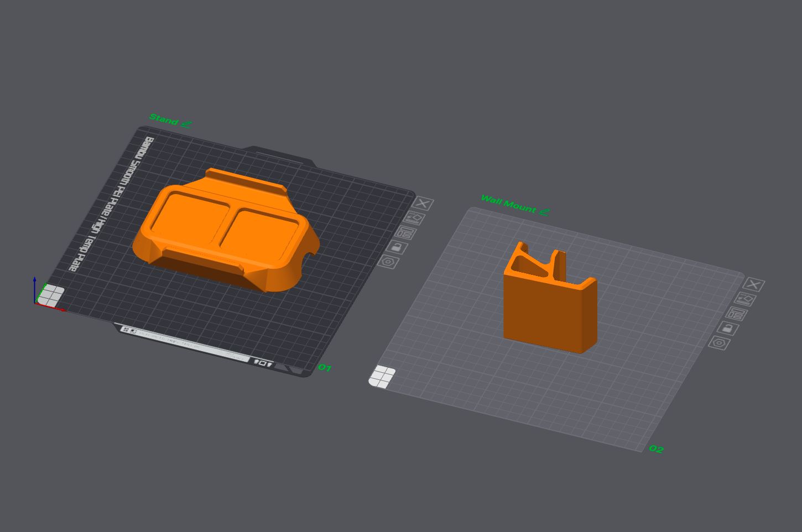Viewport: 802px width, 532px height.
Task: Auto-orient objects on the Wall Mount plate
Action: [744, 299]
